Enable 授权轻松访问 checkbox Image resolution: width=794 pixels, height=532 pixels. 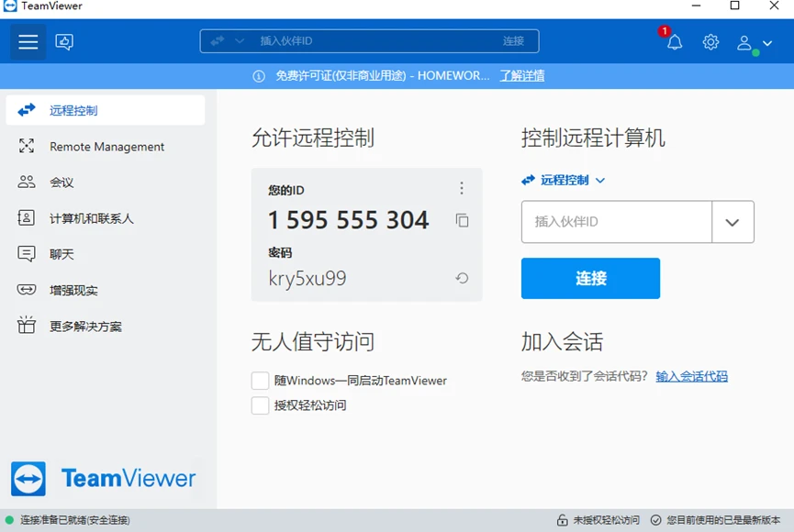(x=261, y=405)
